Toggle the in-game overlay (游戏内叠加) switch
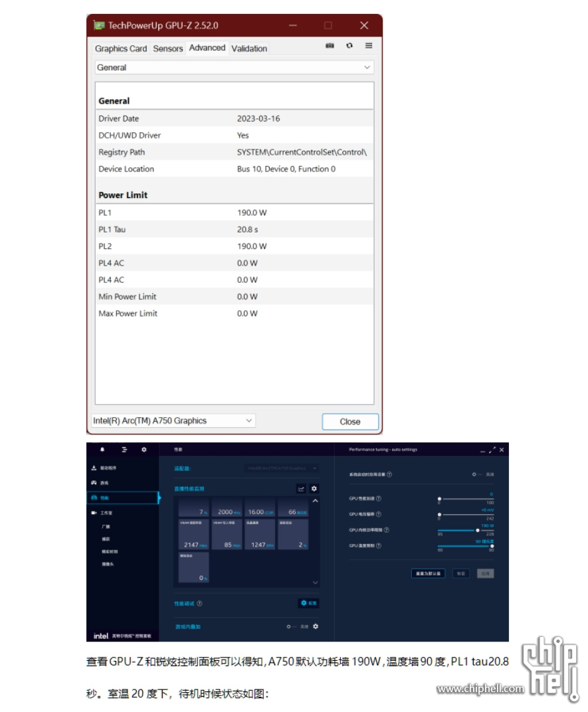 [x=291, y=626]
